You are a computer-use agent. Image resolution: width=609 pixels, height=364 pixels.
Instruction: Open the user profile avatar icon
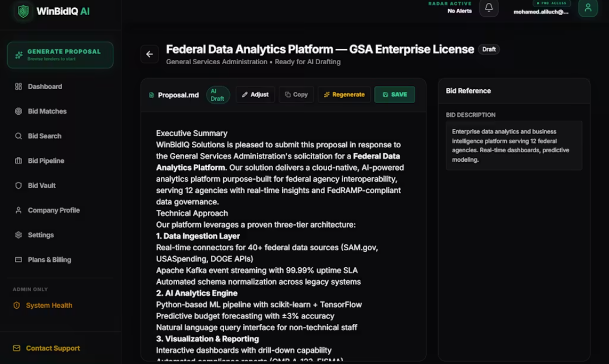[587, 8]
